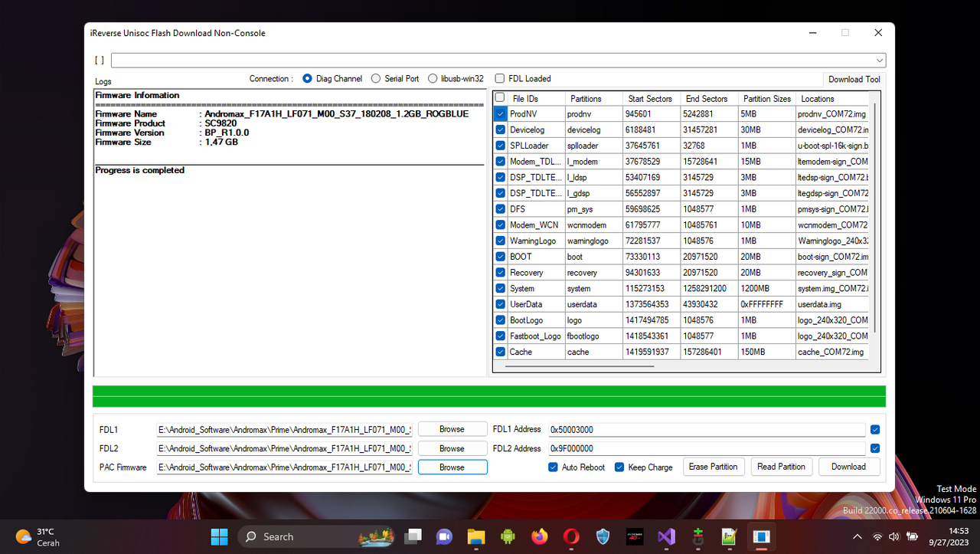This screenshot has width=980, height=554.
Task: Select the Serial Port connection option
Action: 375,78
